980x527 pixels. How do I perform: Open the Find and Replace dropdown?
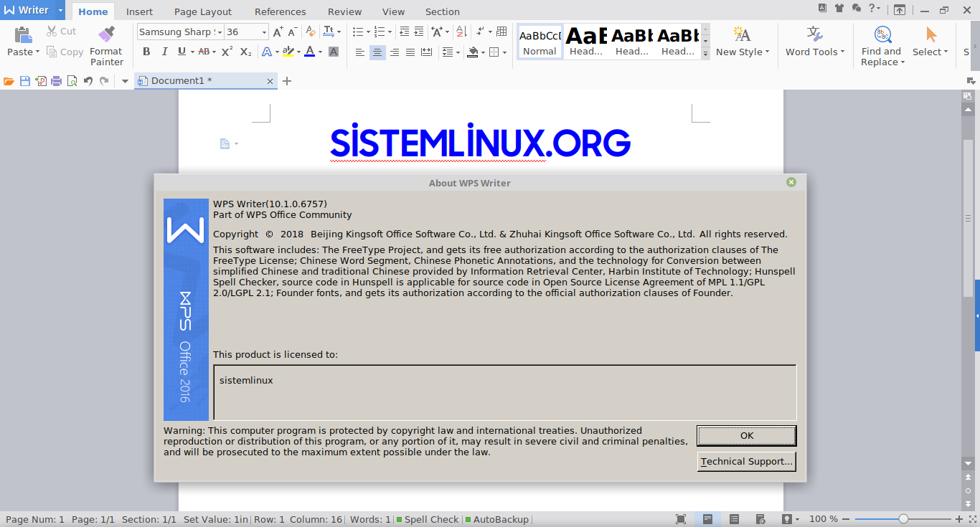[903, 62]
